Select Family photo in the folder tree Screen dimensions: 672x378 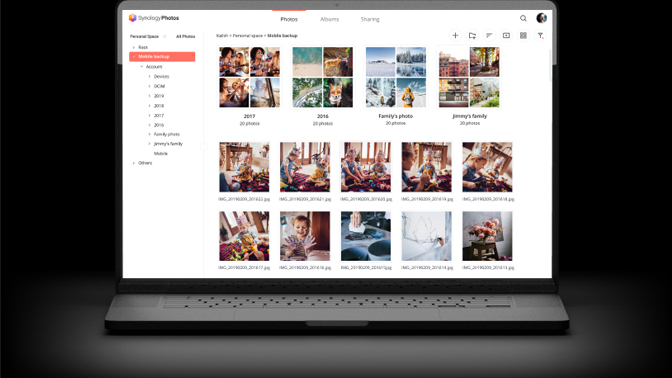167,134
